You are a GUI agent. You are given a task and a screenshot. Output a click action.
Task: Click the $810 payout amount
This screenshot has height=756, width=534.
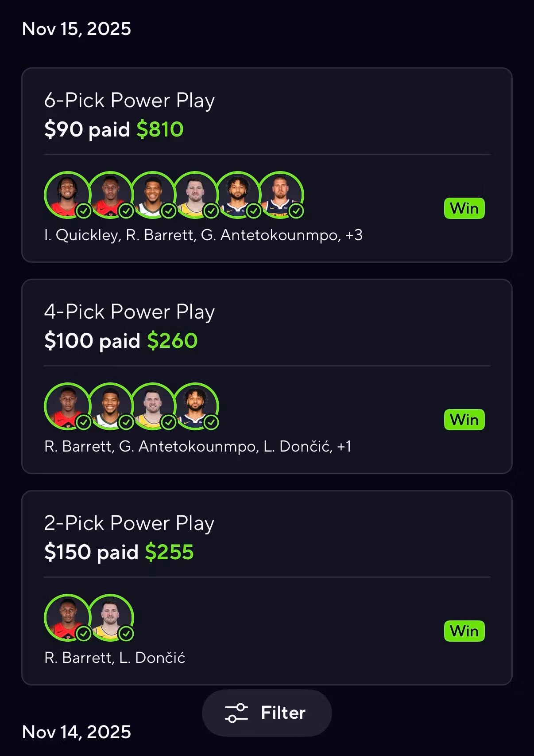160,129
